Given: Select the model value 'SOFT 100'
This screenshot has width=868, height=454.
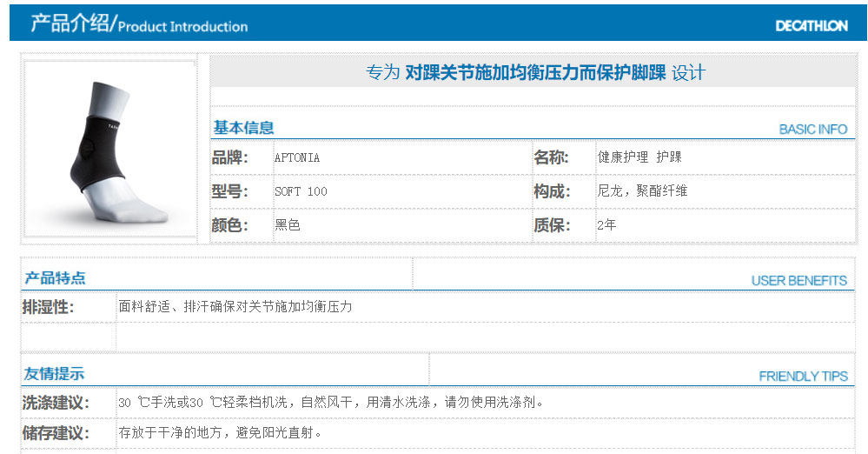Looking at the screenshot, I should 301,191.
